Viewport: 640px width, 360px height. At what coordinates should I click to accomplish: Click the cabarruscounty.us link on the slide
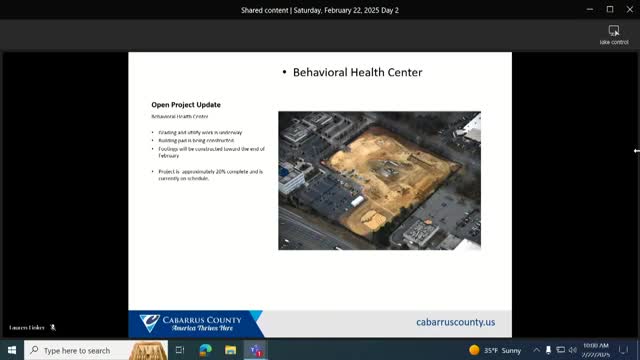(456, 322)
